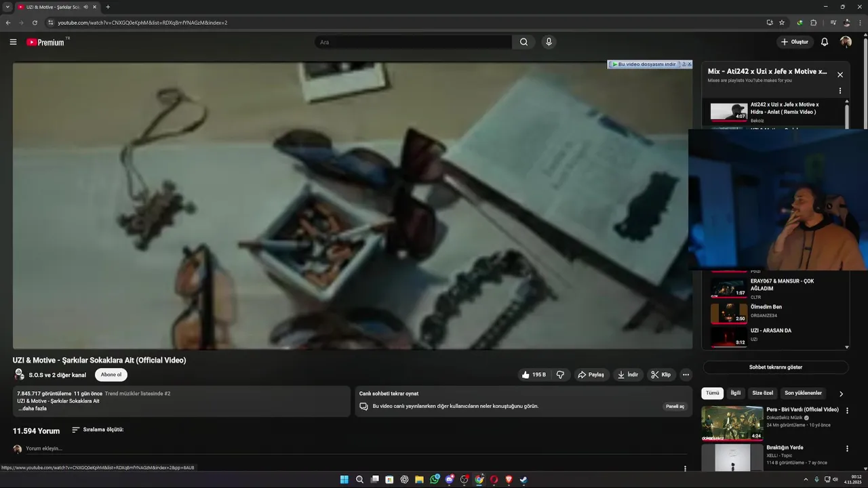Start voice search with the microphone
Screen dimensions: 868x488
pyautogui.click(x=549, y=42)
